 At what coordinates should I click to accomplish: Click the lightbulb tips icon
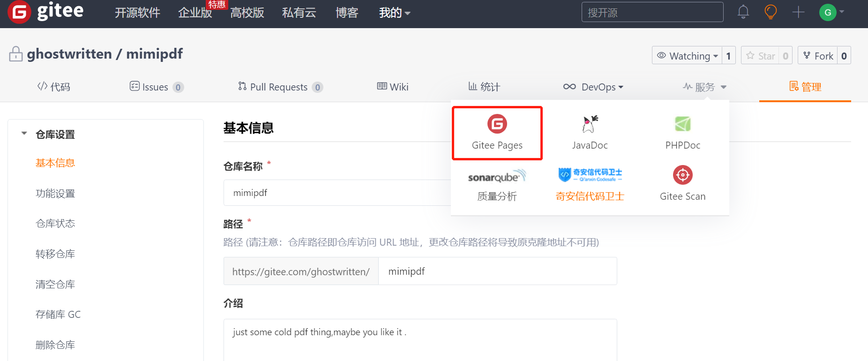coord(771,12)
